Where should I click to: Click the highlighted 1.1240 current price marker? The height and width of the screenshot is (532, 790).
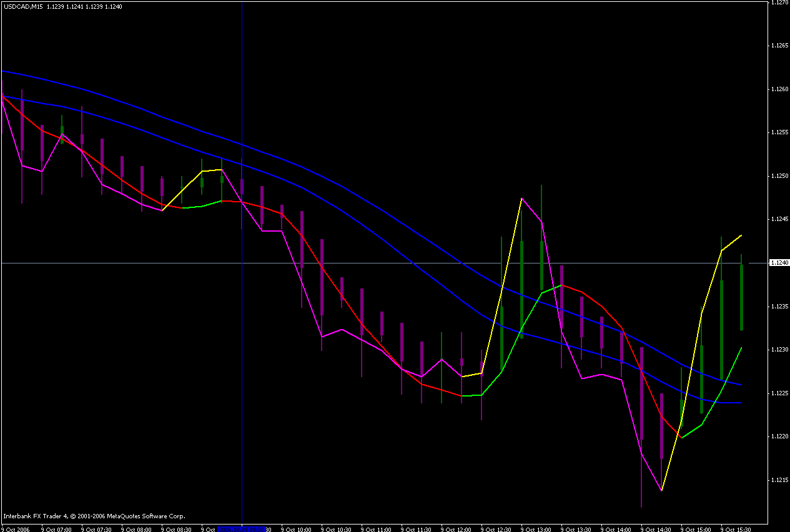coord(779,263)
